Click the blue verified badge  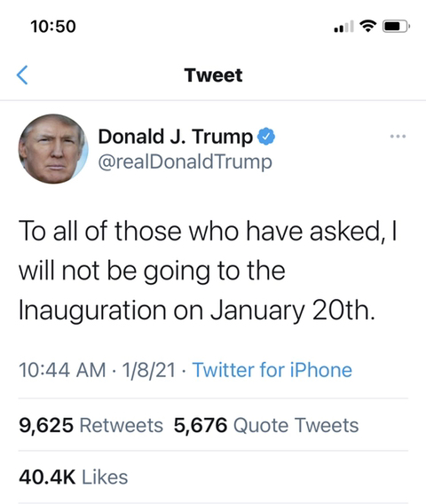(266, 137)
